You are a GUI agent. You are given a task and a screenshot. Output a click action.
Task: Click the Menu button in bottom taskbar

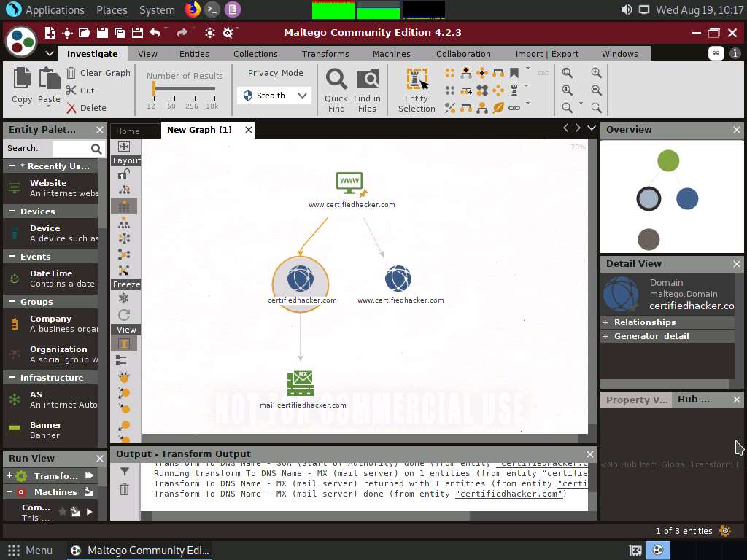[x=30, y=551]
